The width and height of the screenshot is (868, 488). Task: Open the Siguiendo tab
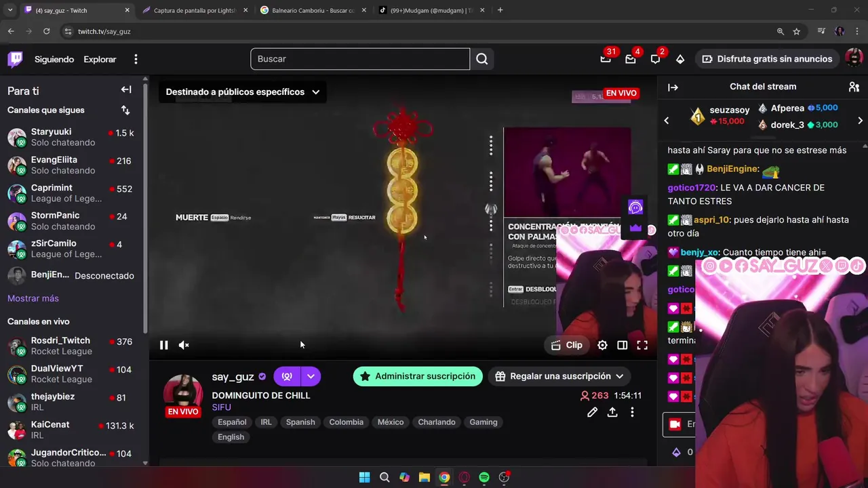click(54, 59)
